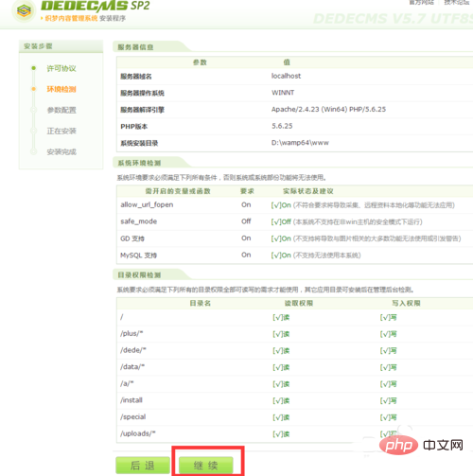Click the allow_url_fopen variable name
Image resolution: width=473 pixels, height=476 pixels.
coord(147,204)
